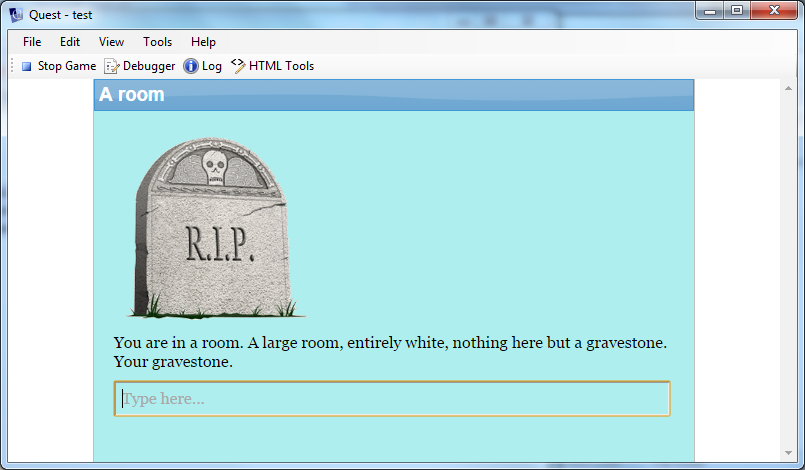Click the Stop Game square icon
The height and width of the screenshot is (470, 805).
click(x=27, y=67)
